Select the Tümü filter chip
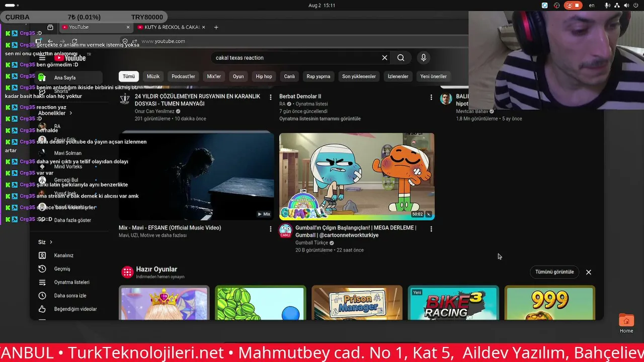This screenshot has width=644, height=362. pos(129,76)
